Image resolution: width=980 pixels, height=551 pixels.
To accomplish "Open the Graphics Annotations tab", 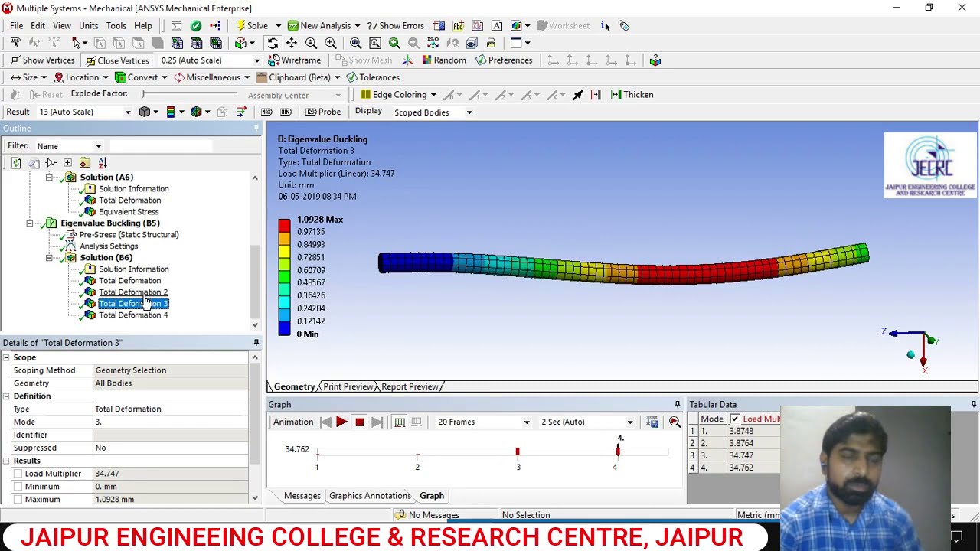I will click(x=370, y=496).
